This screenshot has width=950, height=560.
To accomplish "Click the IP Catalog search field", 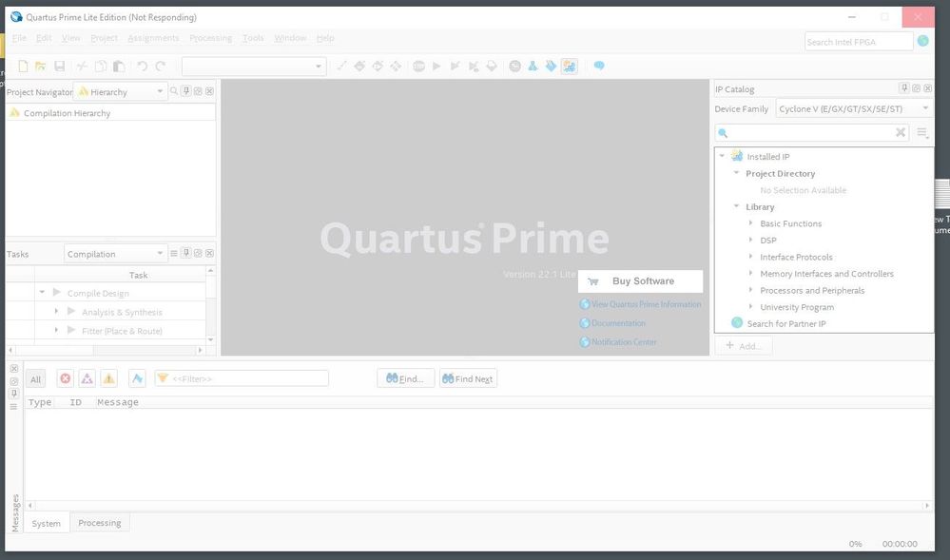I will coord(810,133).
